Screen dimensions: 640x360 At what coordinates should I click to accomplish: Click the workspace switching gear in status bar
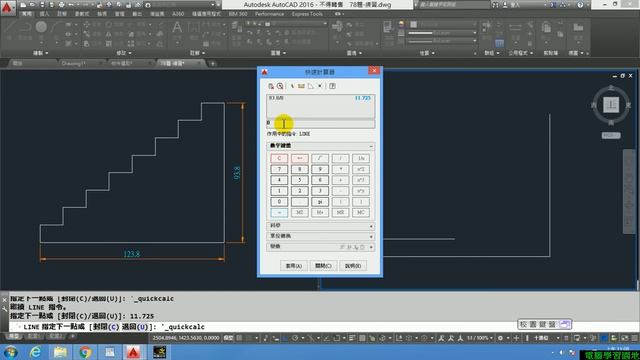click(500, 338)
